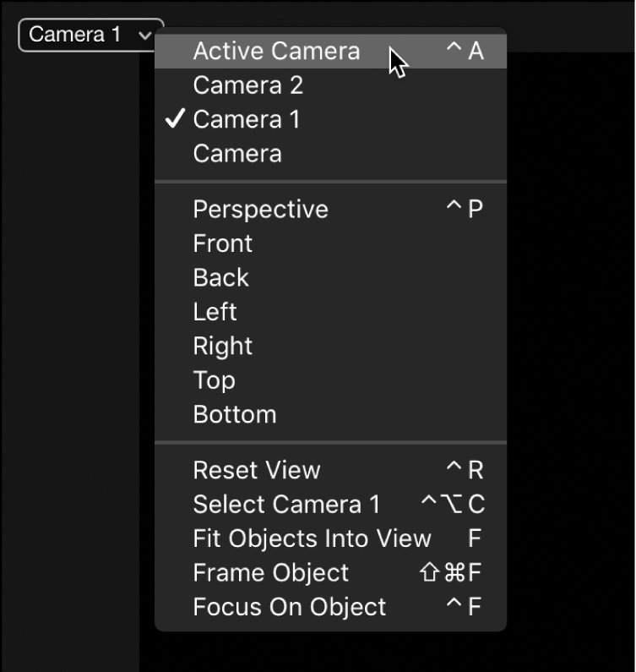Choose Select Camera 1 command
This screenshot has height=672, width=636.
286,505
